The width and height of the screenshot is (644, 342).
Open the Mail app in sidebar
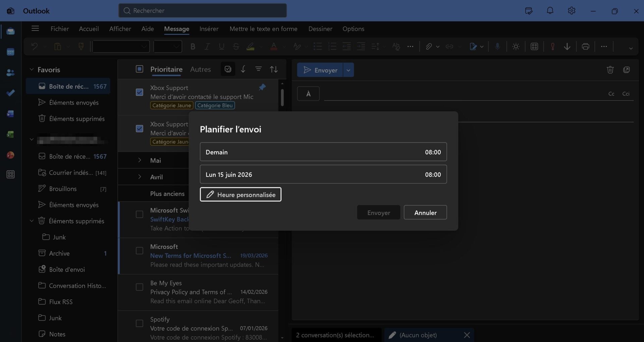[x=10, y=31]
